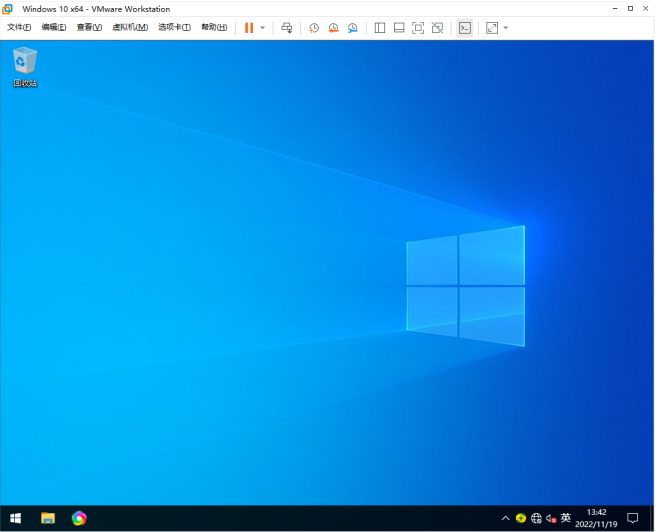This screenshot has height=532, width=655.
Task: Open File Explorer from taskbar
Action: pos(48,518)
